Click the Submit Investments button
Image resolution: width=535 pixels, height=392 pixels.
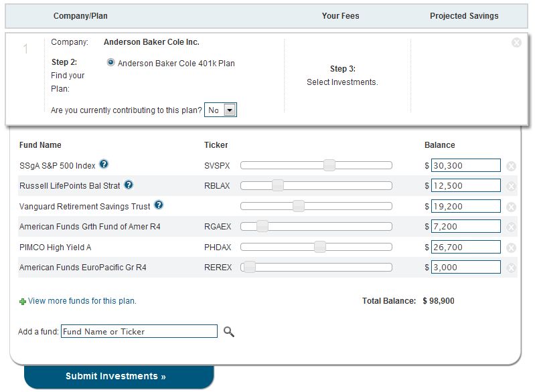tap(119, 377)
